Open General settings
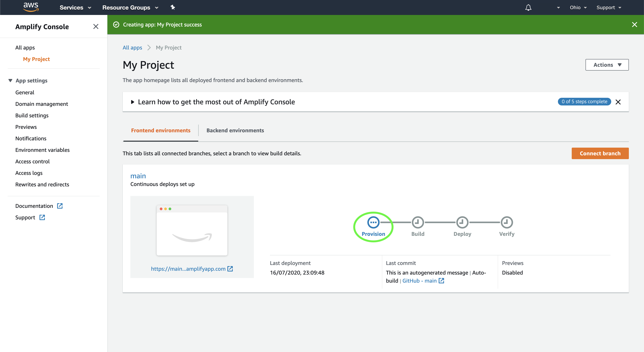The height and width of the screenshot is (352, 644). click(25, 92)
